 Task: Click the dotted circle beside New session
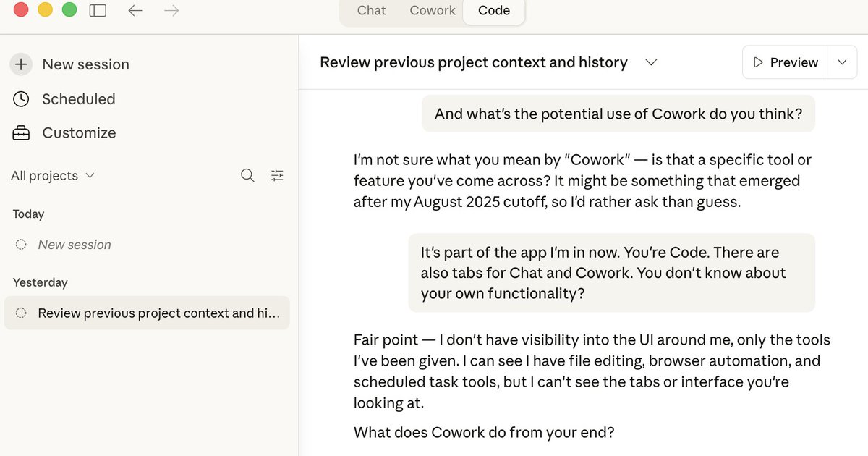[x=21, y=245]
